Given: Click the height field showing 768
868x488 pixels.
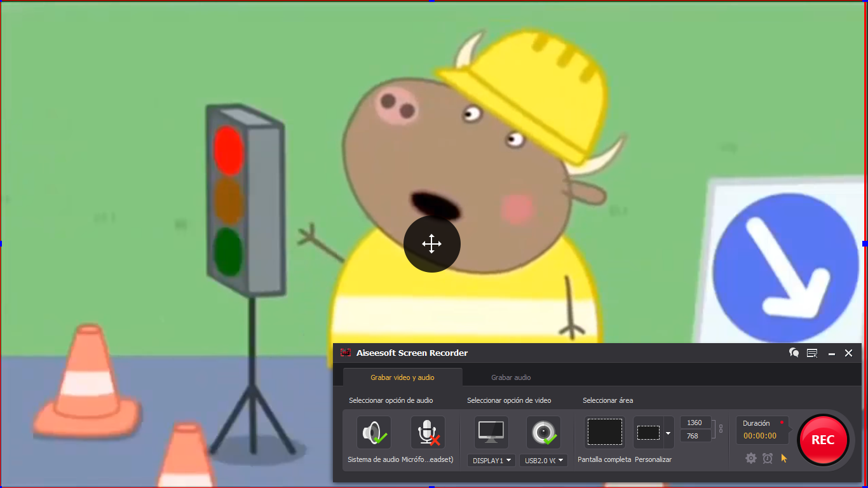Looking at the screenshot, I should (695, 436).
